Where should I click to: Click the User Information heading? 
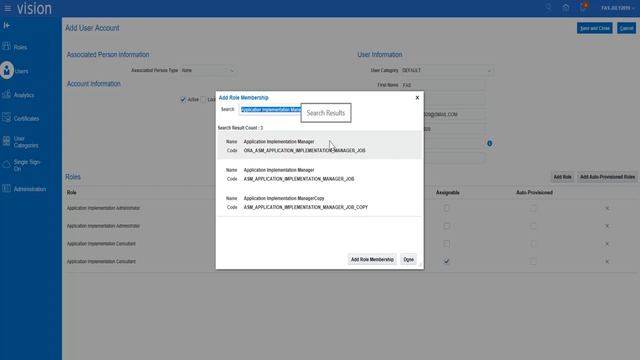[x=380, y=55]
